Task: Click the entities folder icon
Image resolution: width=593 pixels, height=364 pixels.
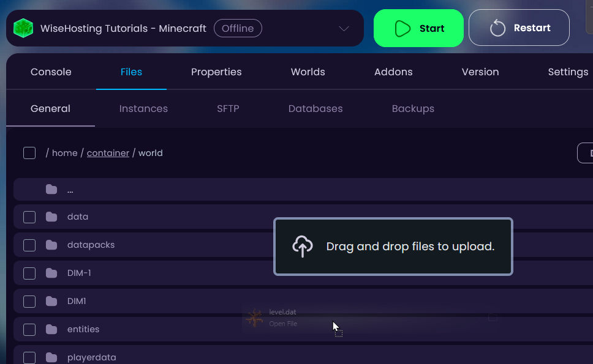Action: tap(51, 329)
